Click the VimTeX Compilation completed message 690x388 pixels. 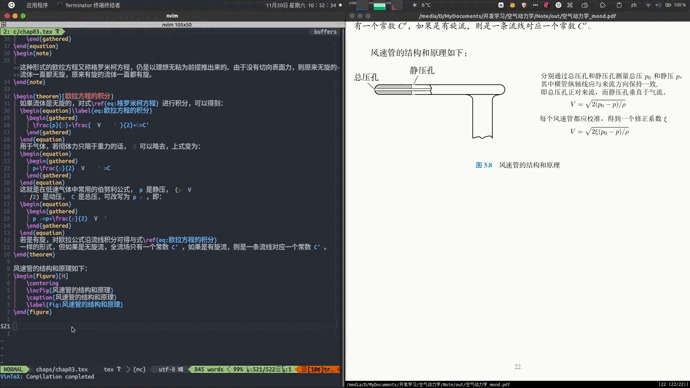click(x=48, y=377)
